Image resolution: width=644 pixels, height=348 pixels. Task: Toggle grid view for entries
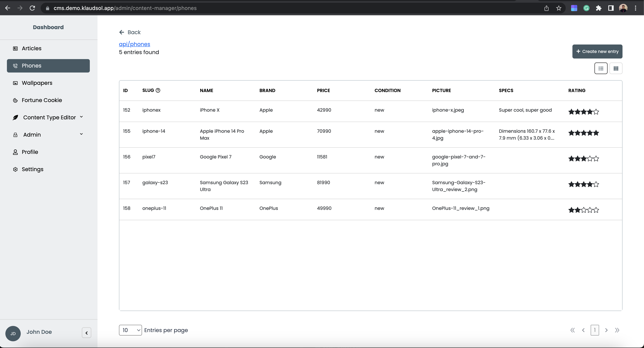click(616, 68)
